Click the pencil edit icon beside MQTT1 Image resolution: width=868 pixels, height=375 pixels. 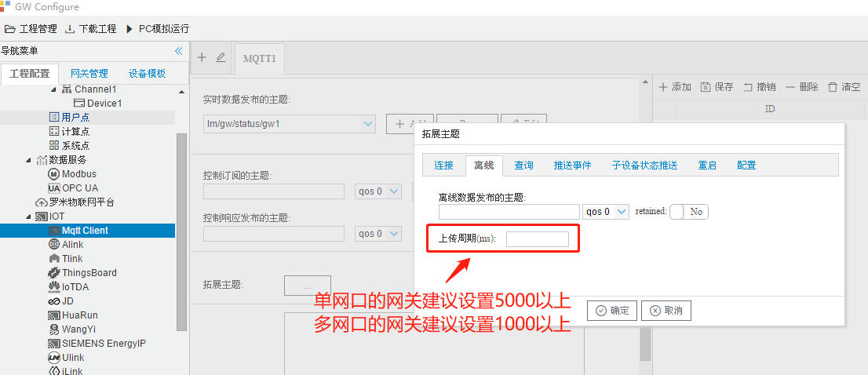pos(221,57)
